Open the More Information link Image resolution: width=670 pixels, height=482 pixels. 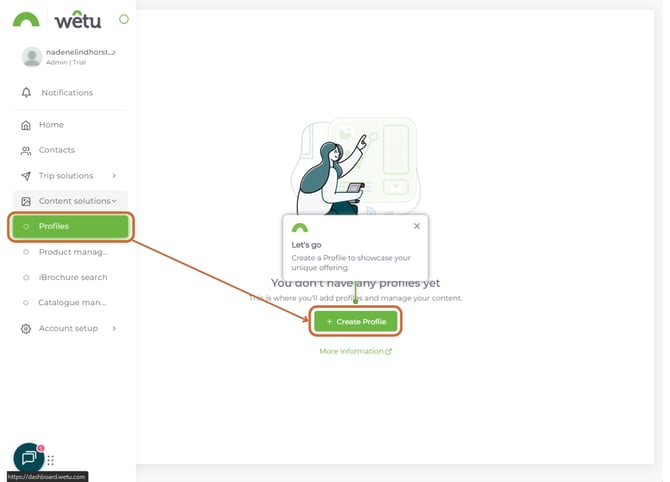click(355, 352)
